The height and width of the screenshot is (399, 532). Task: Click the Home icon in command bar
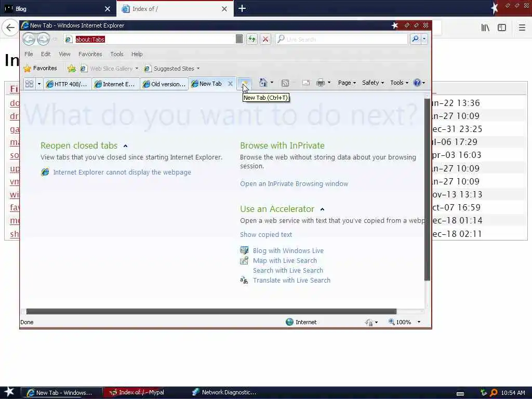point(263,83)
